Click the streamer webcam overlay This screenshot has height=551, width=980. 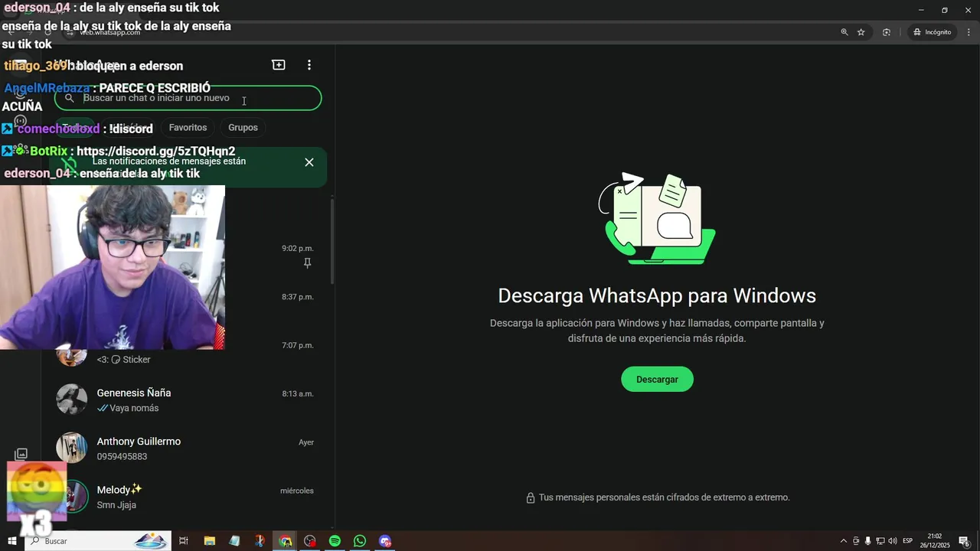pos(113,267)
